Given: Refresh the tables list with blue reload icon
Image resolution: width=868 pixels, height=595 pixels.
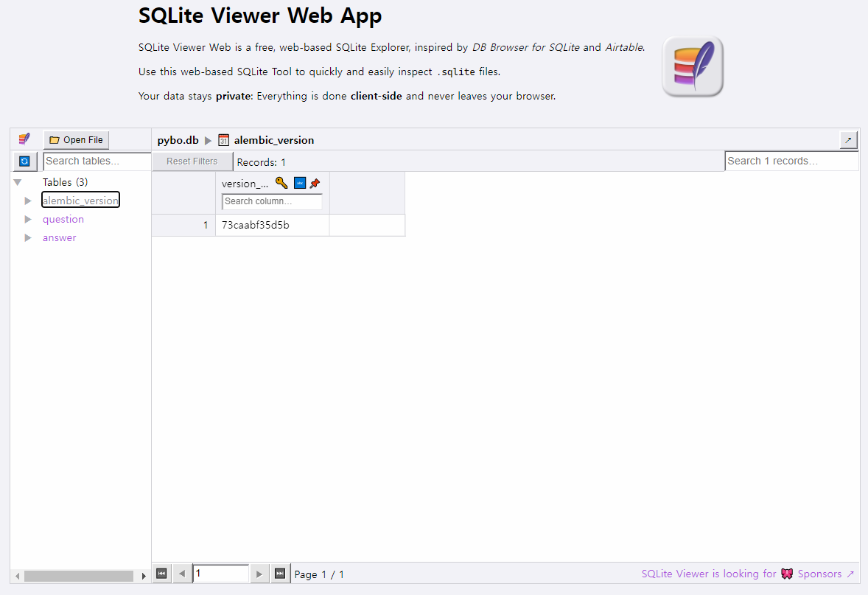Looking at the screenshot, I should [24, 161].
